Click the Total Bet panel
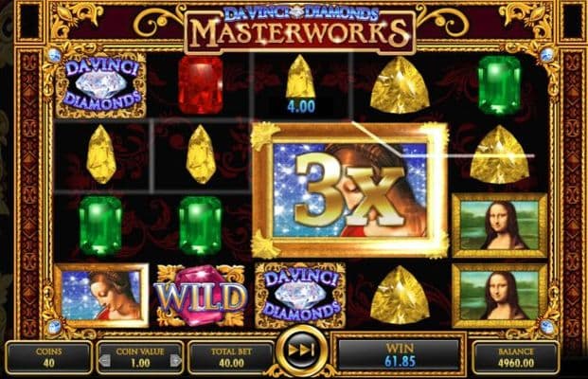The height and width of the screenshot is (379, 588). pyautogui.click(x=231, y=357)
